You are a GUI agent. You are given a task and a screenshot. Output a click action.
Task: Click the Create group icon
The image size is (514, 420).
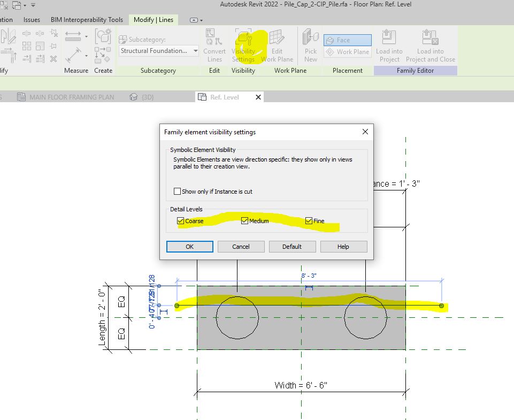pos(103,37)
